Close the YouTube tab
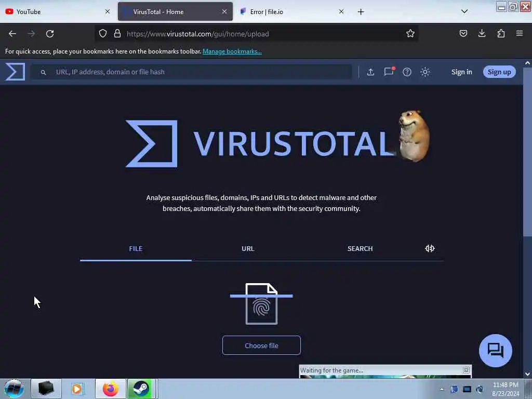This screenshot has width=532, height=399. (108, 11)
